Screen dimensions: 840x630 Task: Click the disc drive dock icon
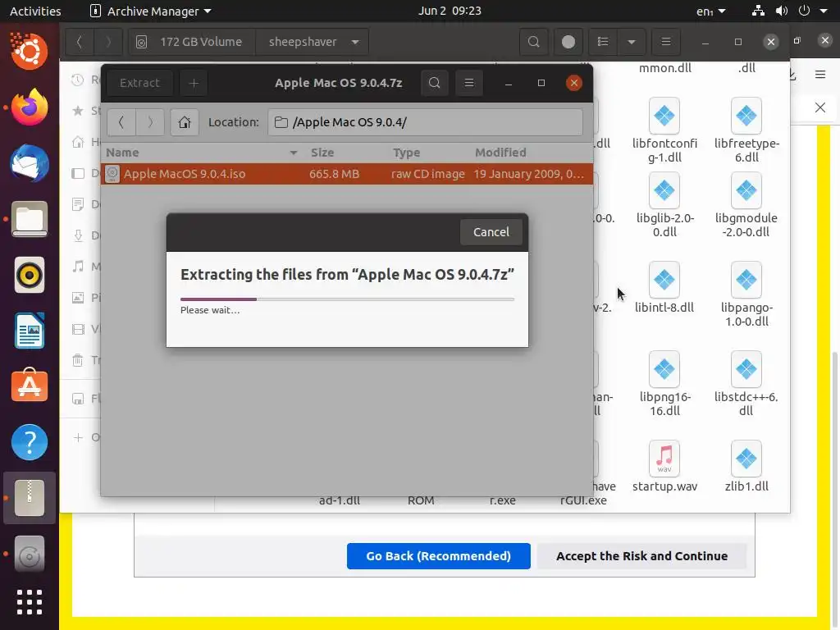coord(30,555)
